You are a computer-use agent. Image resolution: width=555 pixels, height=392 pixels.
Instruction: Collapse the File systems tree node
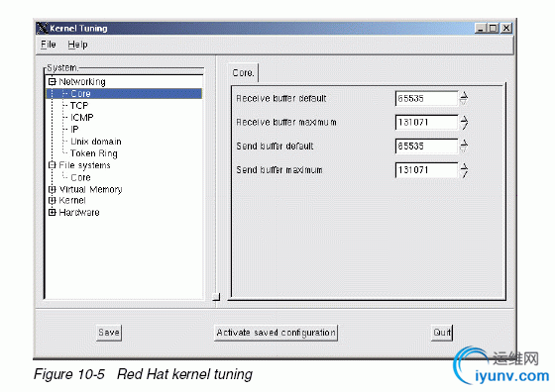click(x=52, y=165)
